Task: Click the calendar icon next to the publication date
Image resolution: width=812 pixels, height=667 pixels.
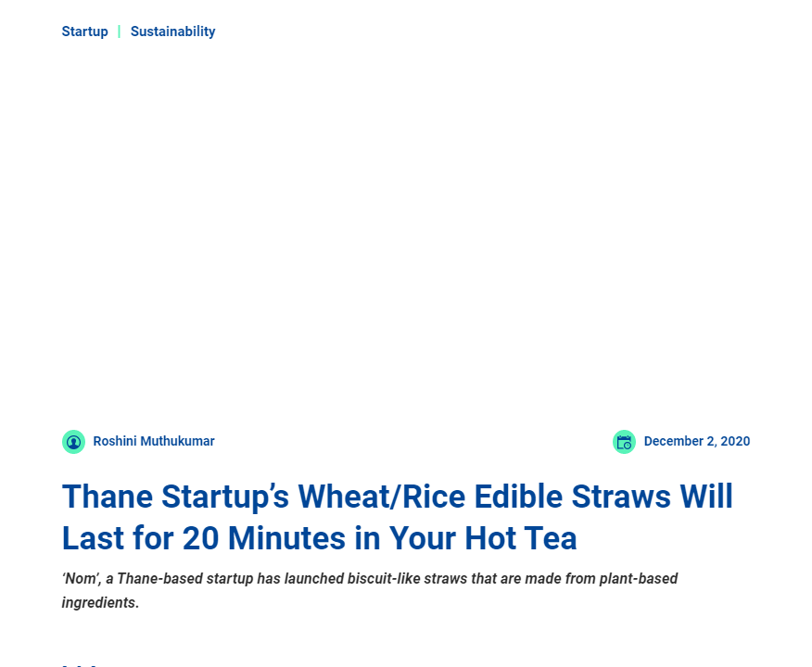Action: (624, 442)
